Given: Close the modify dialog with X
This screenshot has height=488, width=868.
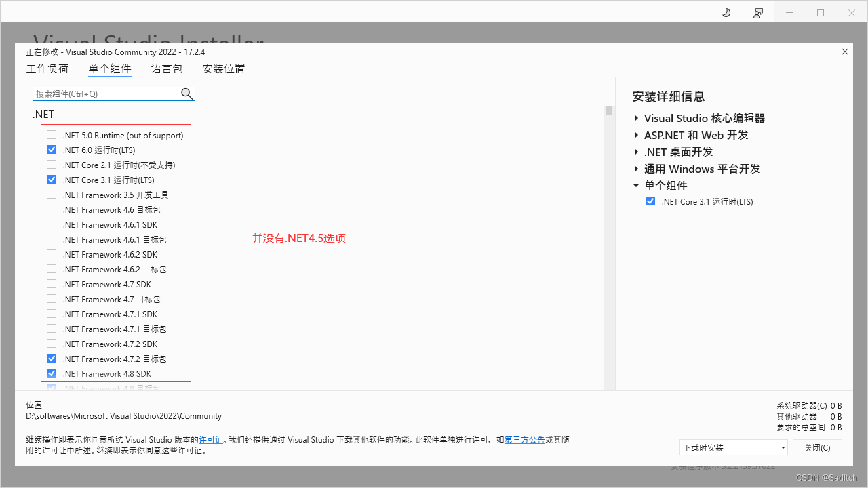Looking at the screenshot, I should [x=844, y=52].
